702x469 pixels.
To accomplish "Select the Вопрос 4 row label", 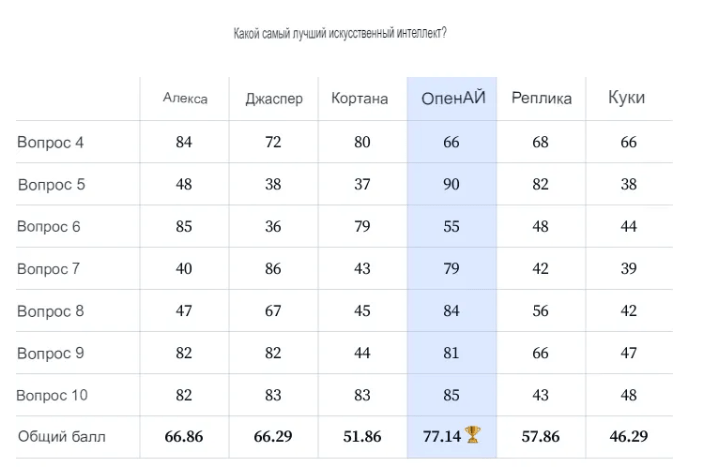I will point(50,142).
